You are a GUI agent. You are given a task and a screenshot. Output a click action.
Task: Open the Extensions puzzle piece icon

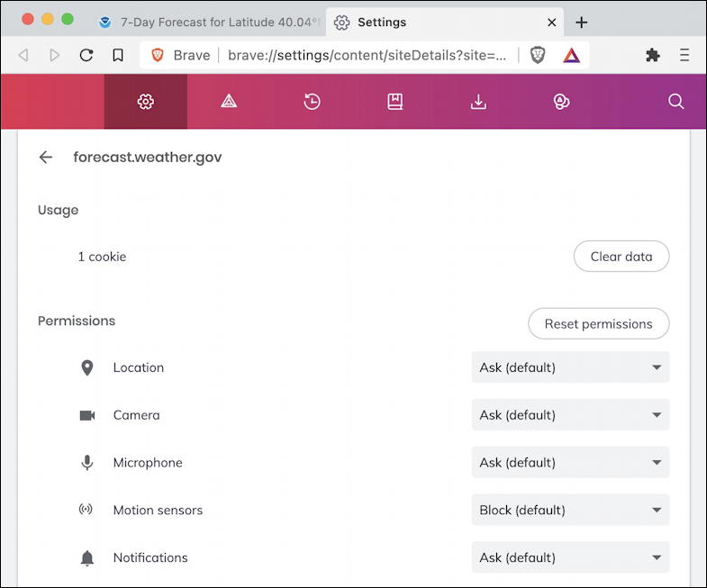point(653,55)
